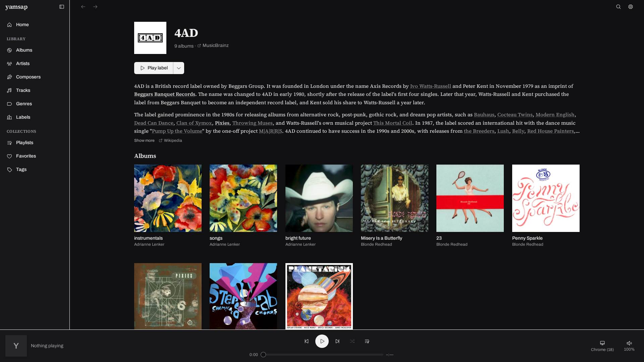This screenshot has width=644, height=362.
Task: Open Home in the sidebar
Action: 35,25
